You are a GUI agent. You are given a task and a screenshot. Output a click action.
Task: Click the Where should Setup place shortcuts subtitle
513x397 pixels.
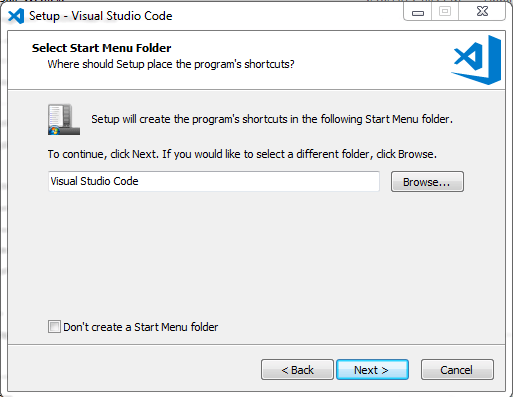point(171,64)
